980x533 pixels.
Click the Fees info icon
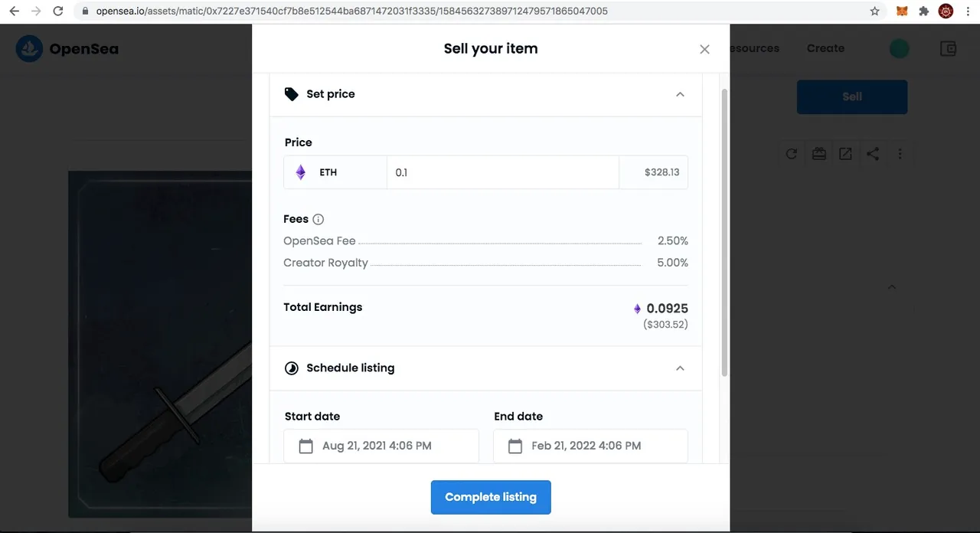coord(318,219)
